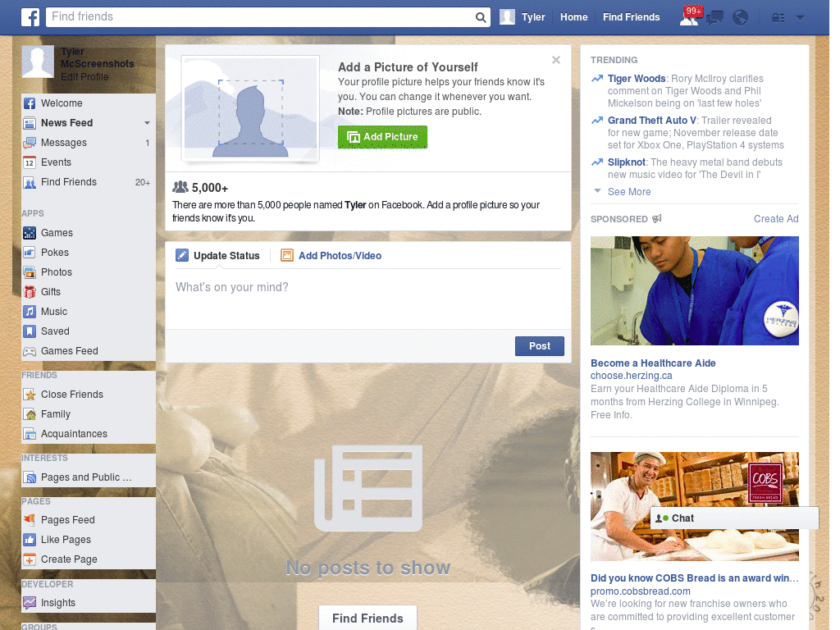
Task: Open the privacy shortcuts lock icon
Action: pos(778,18)
